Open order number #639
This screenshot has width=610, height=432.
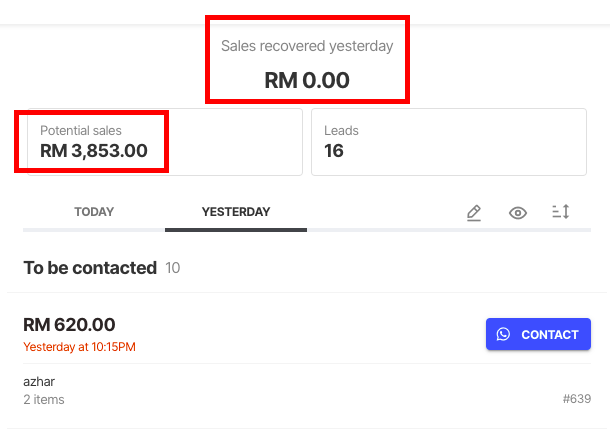[577, 399]
